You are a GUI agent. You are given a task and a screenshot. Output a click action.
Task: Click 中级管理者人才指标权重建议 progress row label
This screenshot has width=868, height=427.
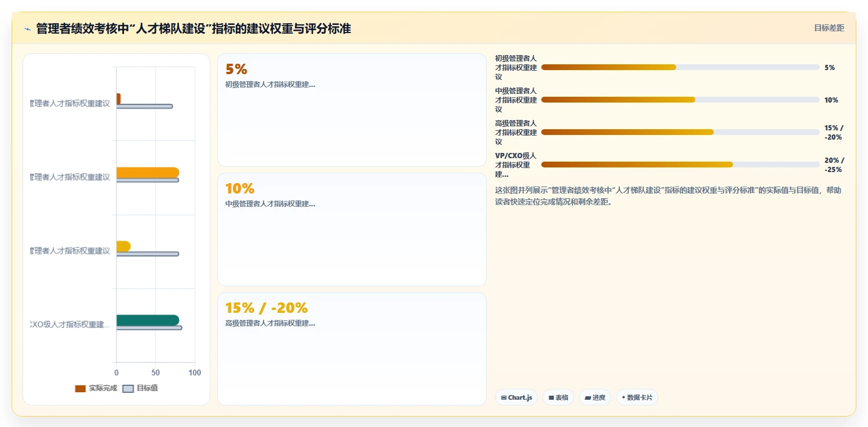click(516, 100)
